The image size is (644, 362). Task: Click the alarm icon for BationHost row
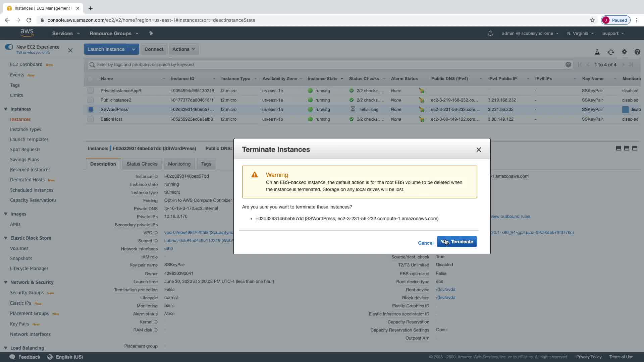421,119
